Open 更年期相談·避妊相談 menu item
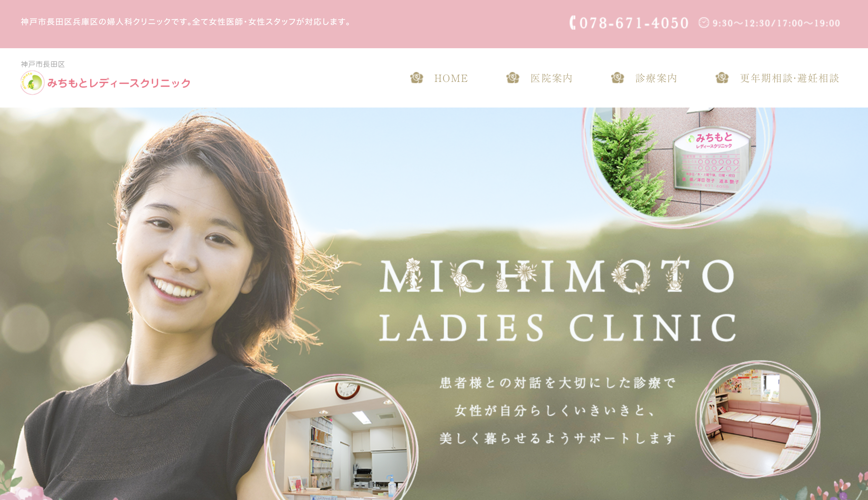The height and width of the screenshot is (500, 868). tap(789, 78)
